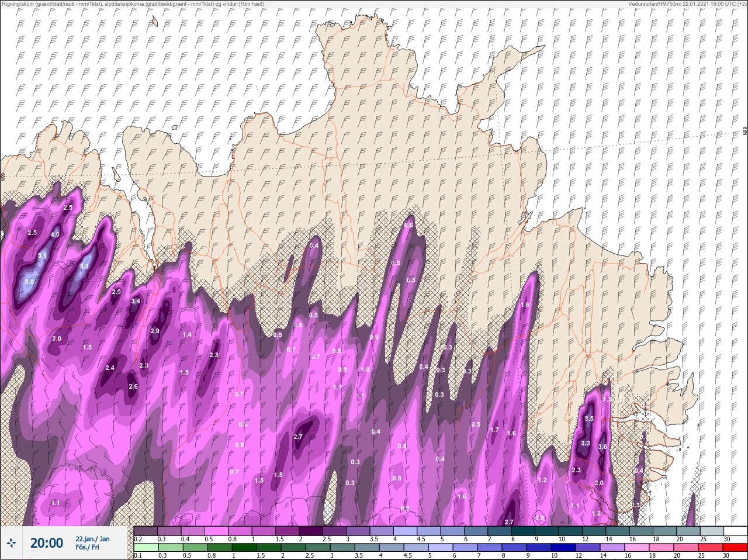This screenshot has width=748, height=560.
Task: Click the 1.4 precipitation value on the map
Action: [x=187, y=334]
